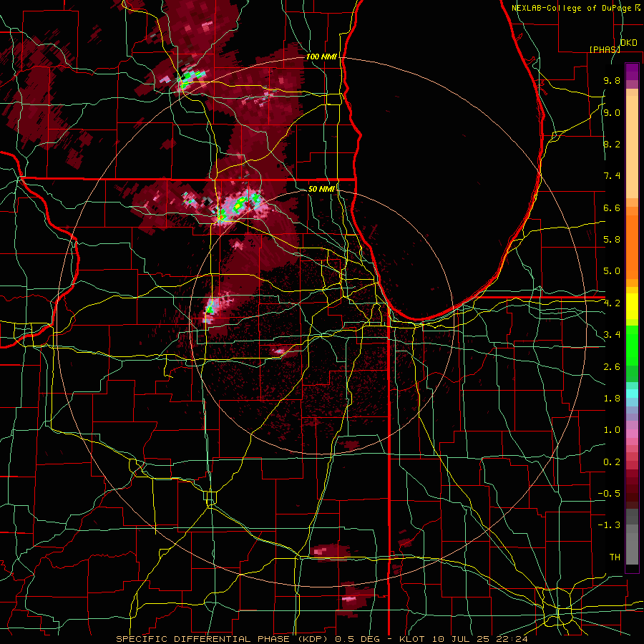Click the [PHAS] units label
Viewport: 644px width, 644px height.
(x=605, y=49)
